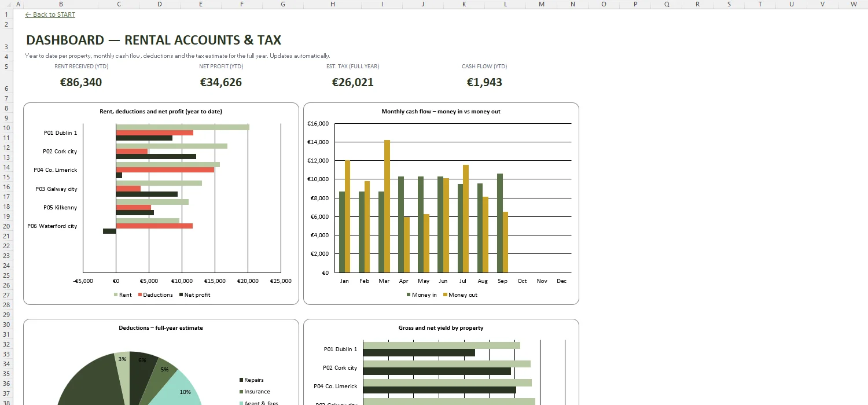The image size is (868, 405).
Task: Click the RENT RECEIVED (YTD) label
Action: click(82, 66)
